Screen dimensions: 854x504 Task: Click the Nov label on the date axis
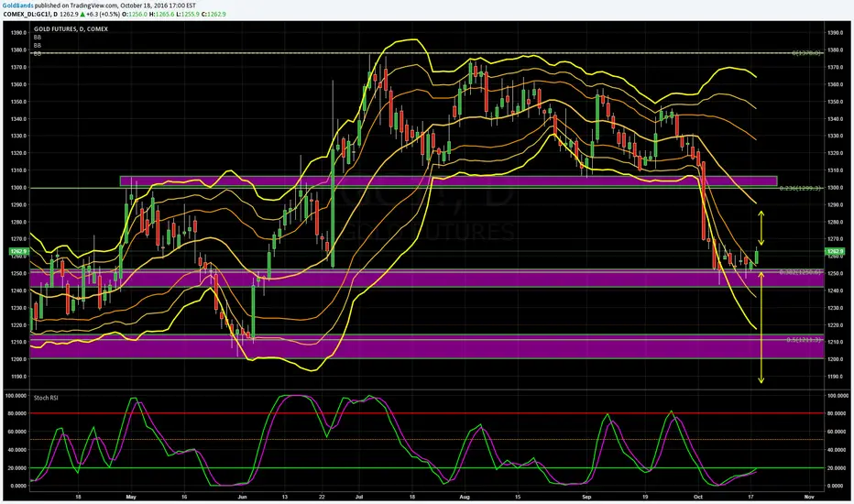click(809, 497)
